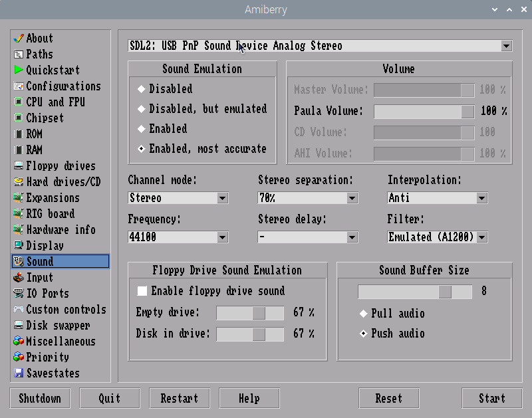This screenshot has width=532, height=418.
Task: Click the ROM chip icon
Action: pos(19,134)
